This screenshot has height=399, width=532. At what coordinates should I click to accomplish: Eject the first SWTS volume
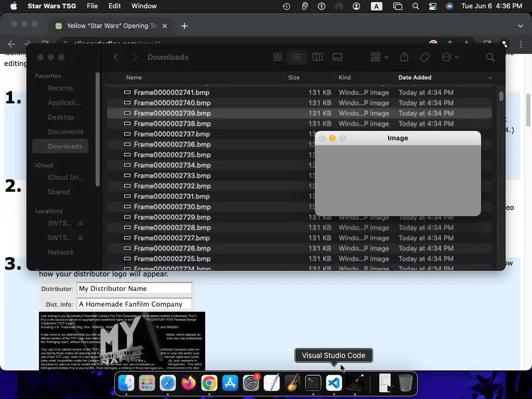pyautogui.click(x=81, y=223)
